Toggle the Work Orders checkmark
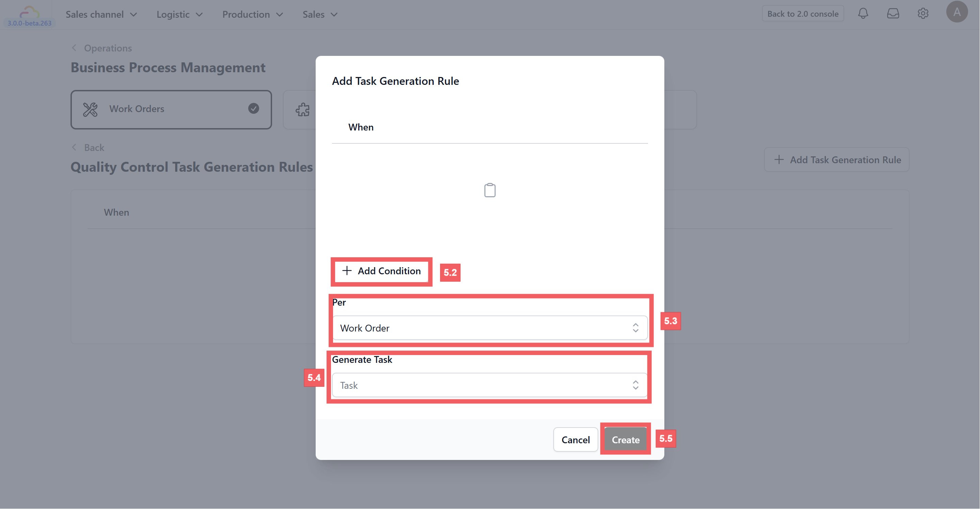The image size is (980, 509). (x=254, y=108)
